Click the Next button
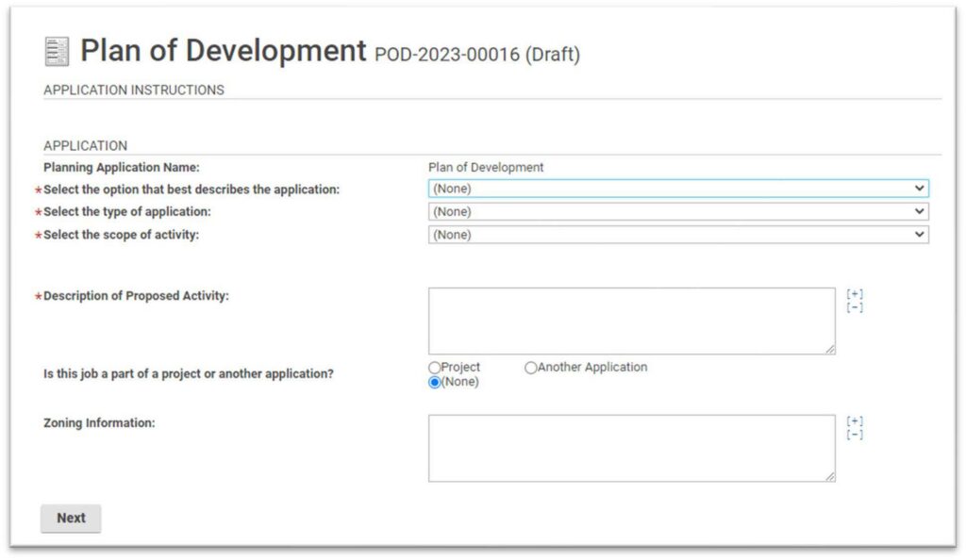The image size is (966, 560). pos(71,518)
